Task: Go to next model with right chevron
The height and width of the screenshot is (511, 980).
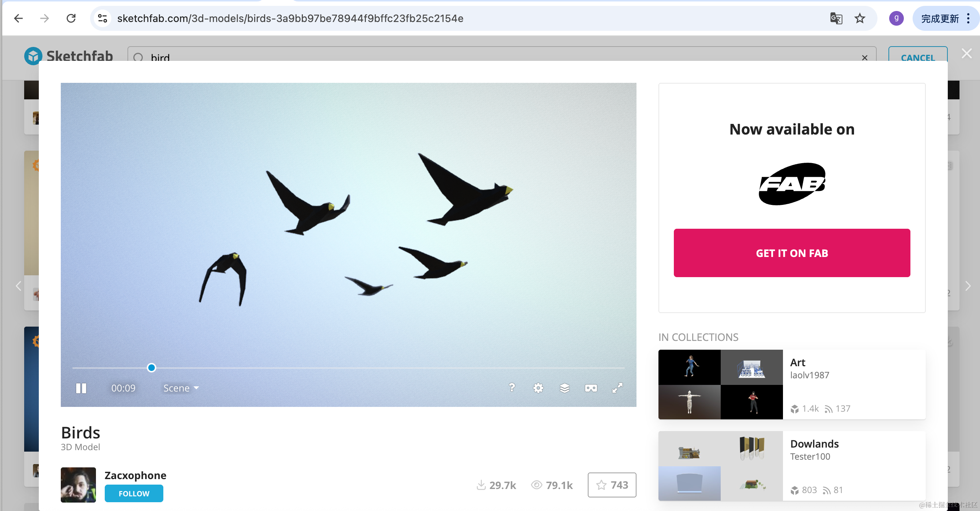Action: point(968,286)
